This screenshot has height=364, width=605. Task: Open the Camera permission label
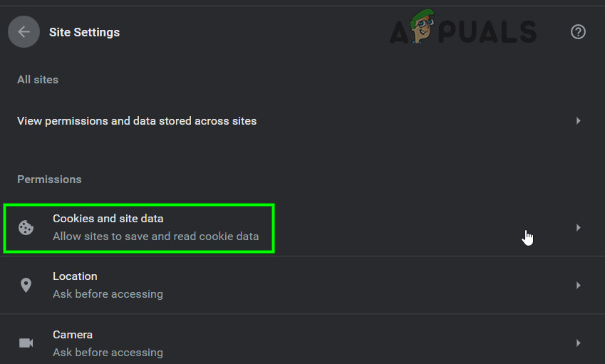pos(73,335)
